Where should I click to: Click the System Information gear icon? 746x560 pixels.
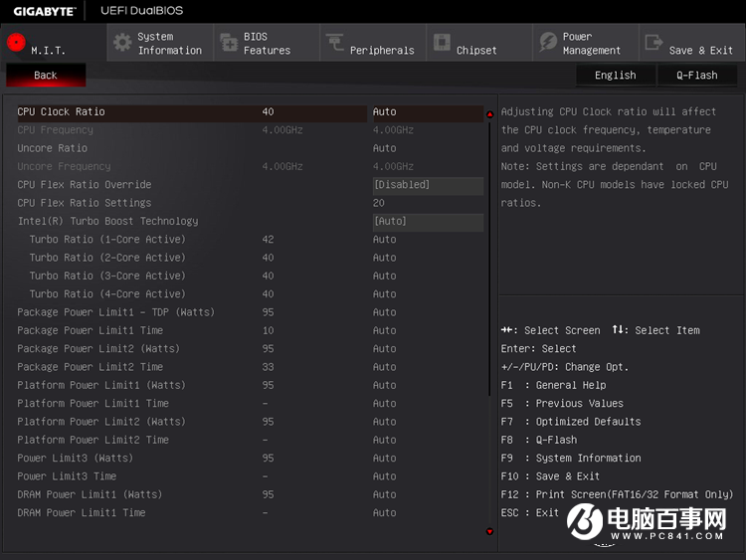(122, 43)
